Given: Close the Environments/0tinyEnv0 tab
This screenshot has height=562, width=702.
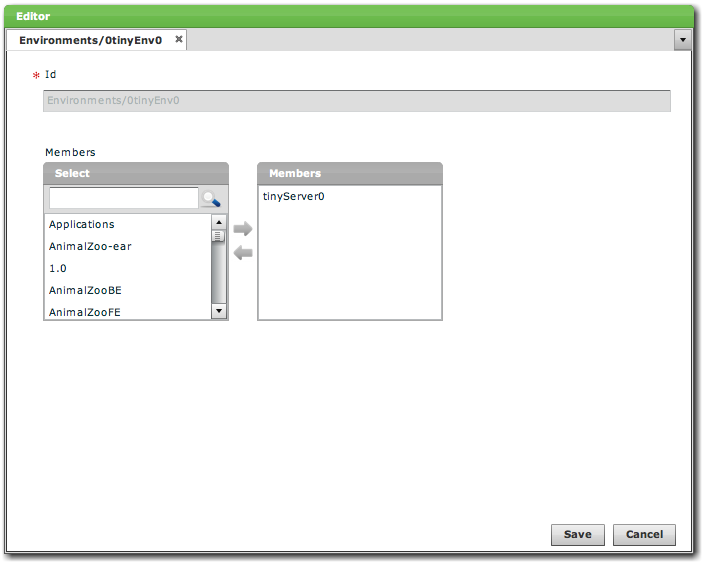Looking at the screenshot, I should point(179,39).
